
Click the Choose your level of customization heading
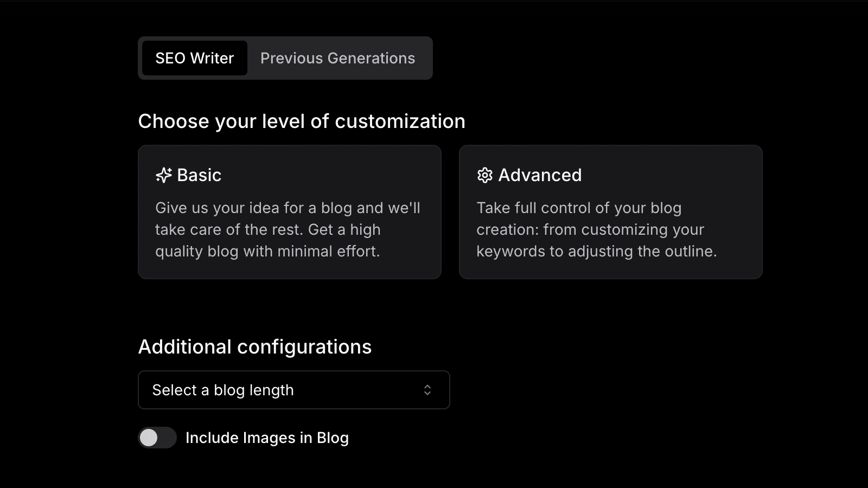click(x=302, y=121)
